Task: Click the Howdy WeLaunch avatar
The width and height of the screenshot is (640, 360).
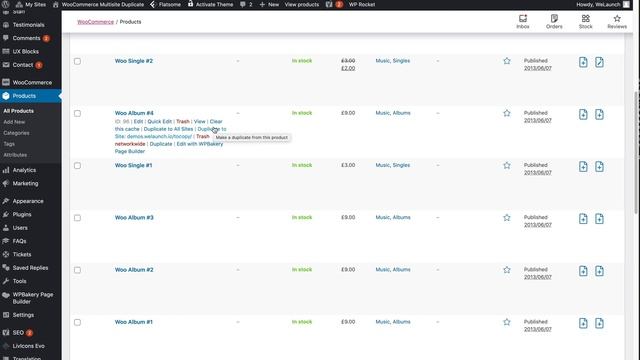Action: coord(626,4)
